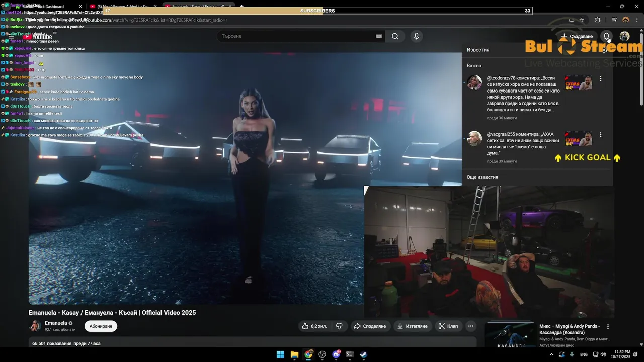This screenshot has width=644, height=362.
Task: Click the Абониране subscribe button
Action: [101, 326]
